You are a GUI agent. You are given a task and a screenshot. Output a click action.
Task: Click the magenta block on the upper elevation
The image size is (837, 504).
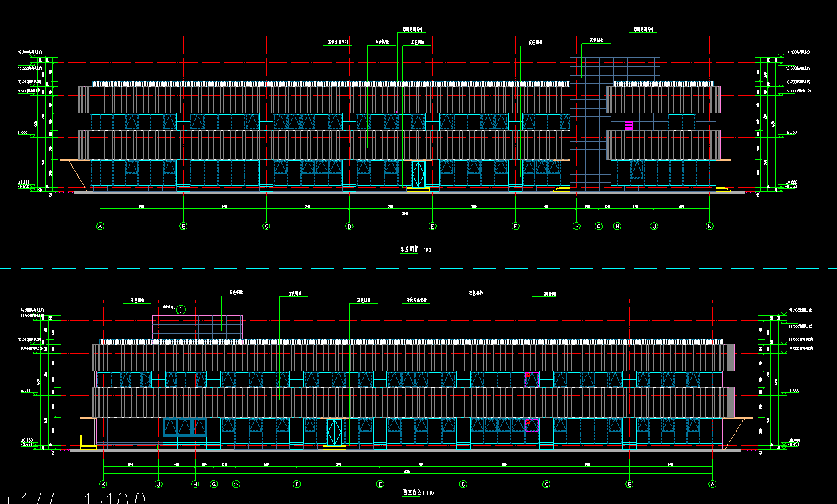tap(629, 125)
